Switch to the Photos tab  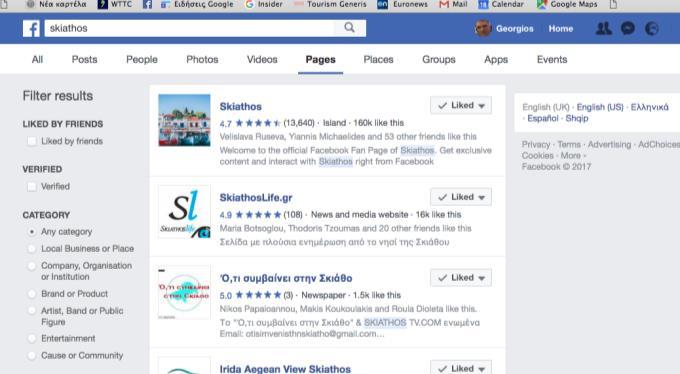pos(202,59)
